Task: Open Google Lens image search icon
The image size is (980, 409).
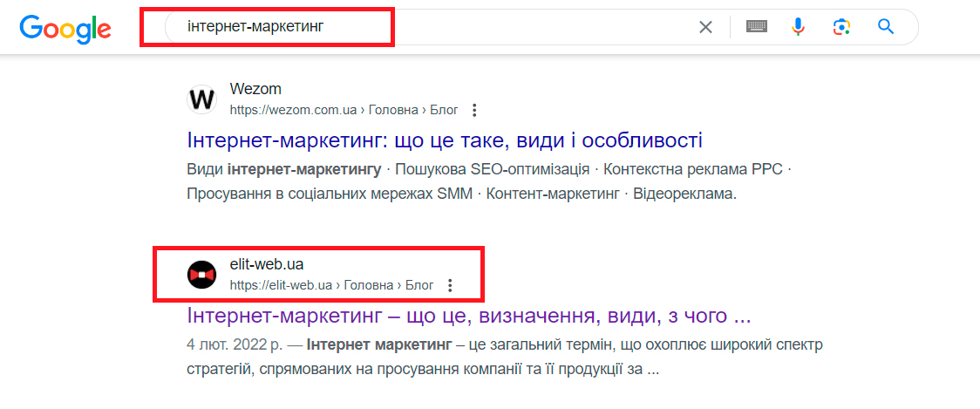Action: click(842, 27)
